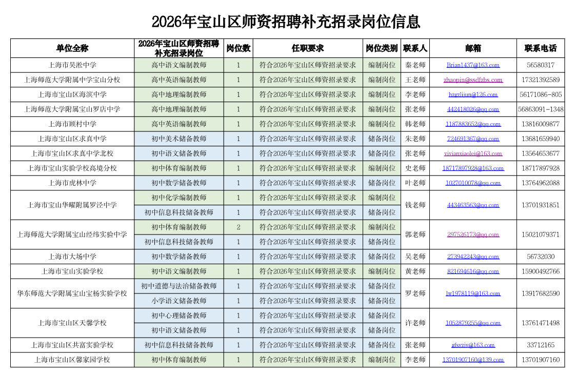Select phone number 13917682590

541,293
